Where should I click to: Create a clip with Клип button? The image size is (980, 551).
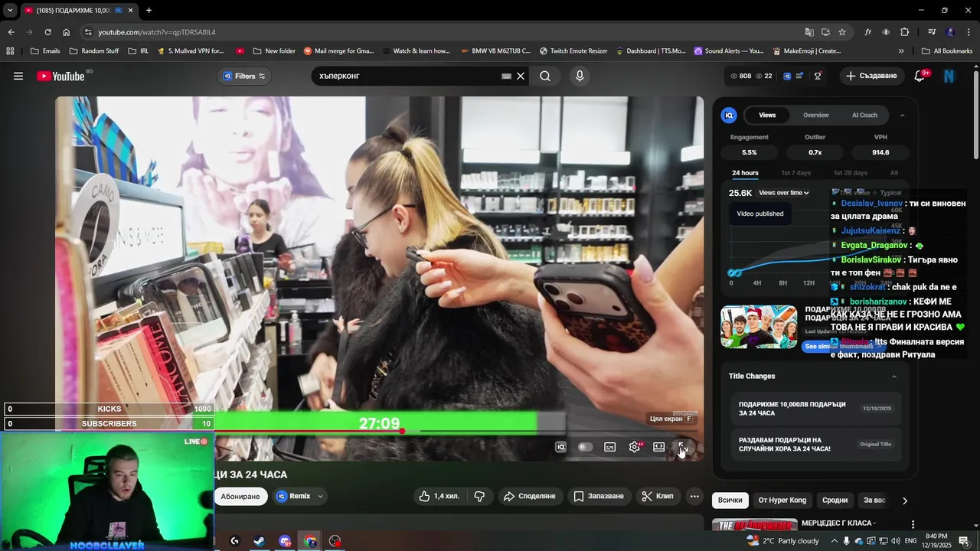[658, 496]
